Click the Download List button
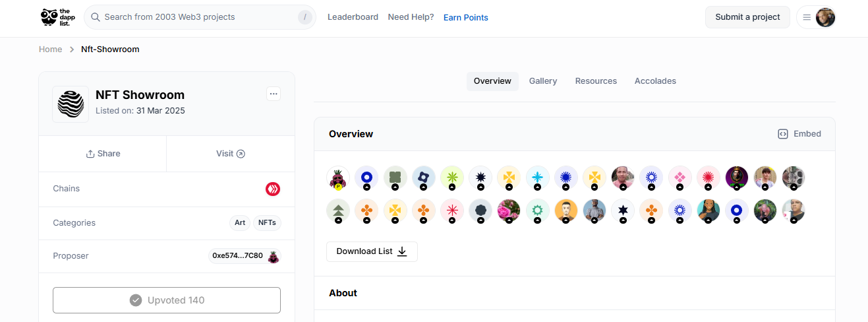Image resolution: width=868 pixels, height=322 pixels. [372, 251]
